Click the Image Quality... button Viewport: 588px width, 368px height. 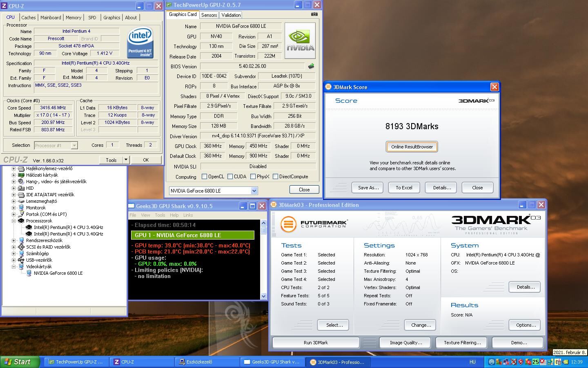pos(406,343)
